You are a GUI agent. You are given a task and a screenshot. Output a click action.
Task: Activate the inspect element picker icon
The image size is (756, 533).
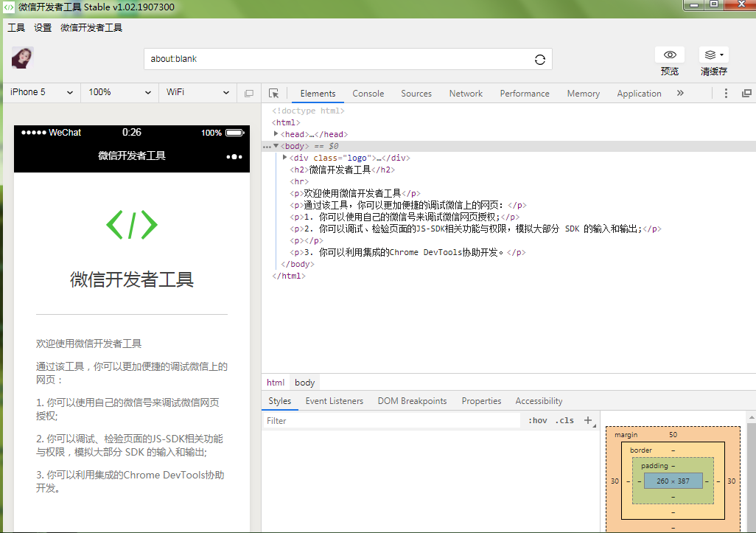pos(274,93)
